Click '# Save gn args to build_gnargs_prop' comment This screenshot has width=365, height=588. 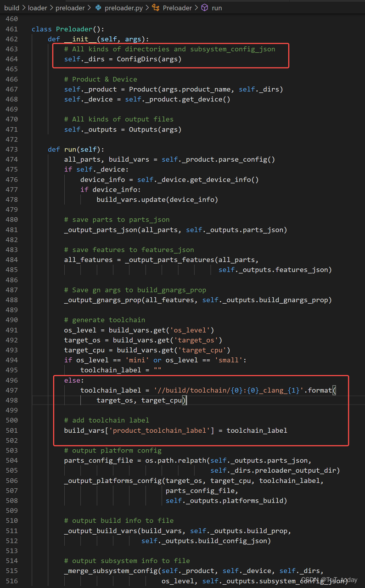point(135,290)
